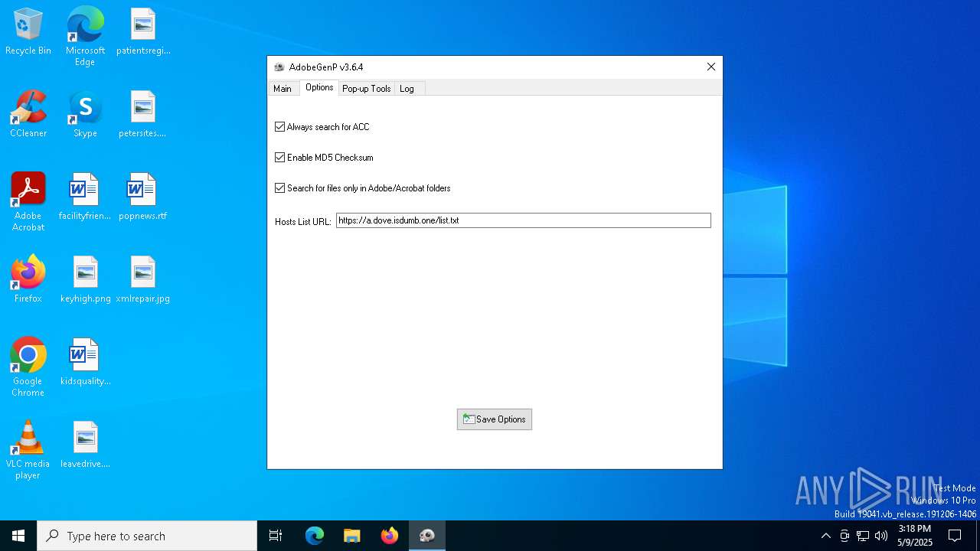Screen dimensions: 980x551
Task: Open the clock and date flyout
Action: tap(915, 536)
